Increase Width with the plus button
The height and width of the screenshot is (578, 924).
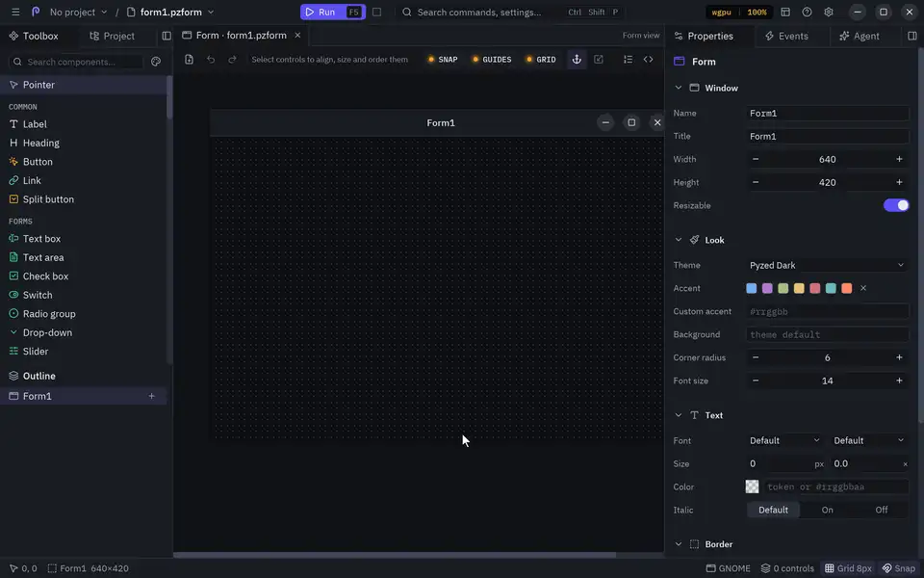[899, 159]
